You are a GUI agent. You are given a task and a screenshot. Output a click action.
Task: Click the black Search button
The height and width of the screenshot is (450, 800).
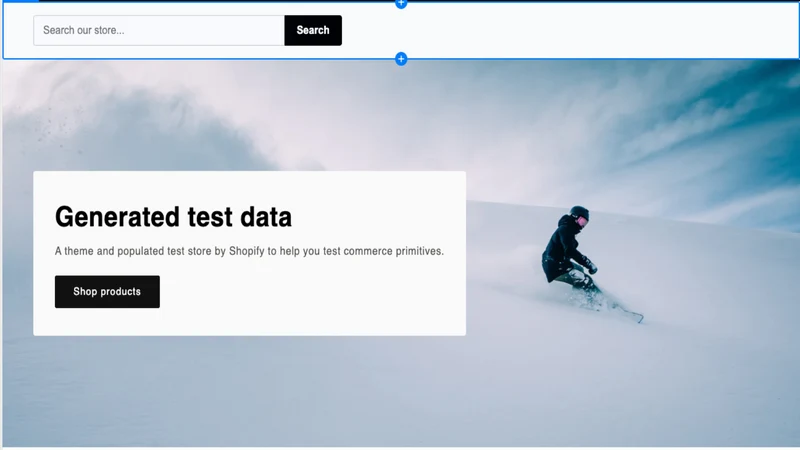click(313, 30)
